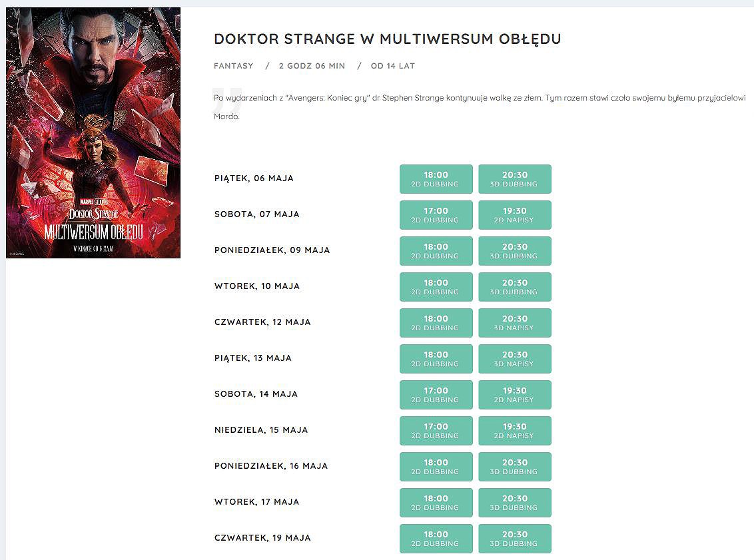Select Friday 06 May 20:30 3D dubbing showtime
The height and width of the screenshot is (560, 754).
point(514,179)
